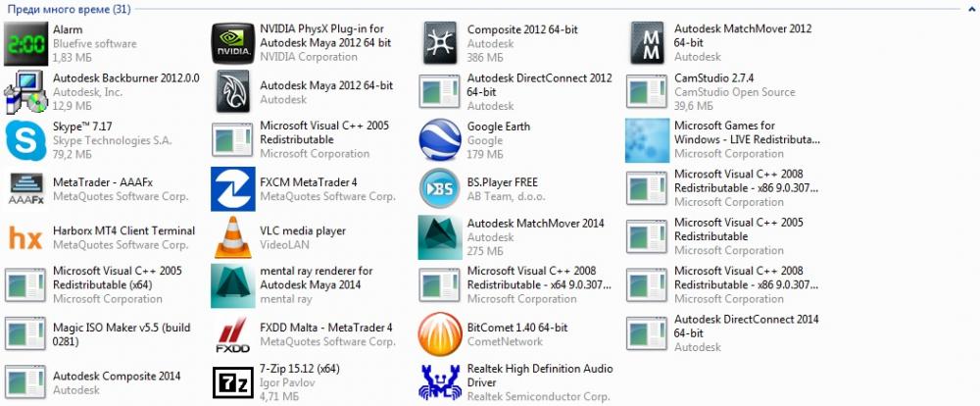Select the CamStudio 2.7.4 program icon
Screen dimensions: 980x406
point(648,92)
